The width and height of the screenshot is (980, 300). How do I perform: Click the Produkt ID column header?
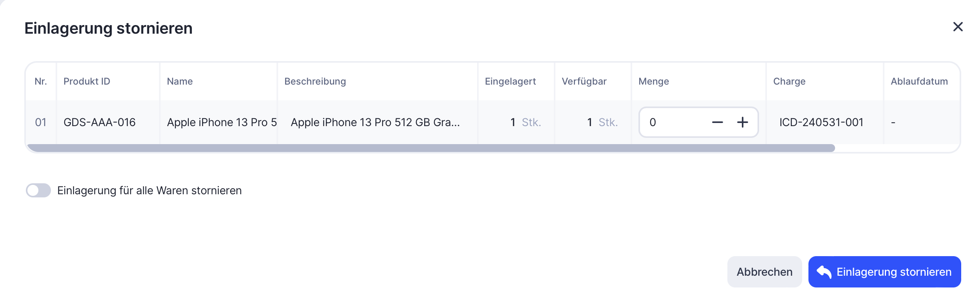click(87, 81)
